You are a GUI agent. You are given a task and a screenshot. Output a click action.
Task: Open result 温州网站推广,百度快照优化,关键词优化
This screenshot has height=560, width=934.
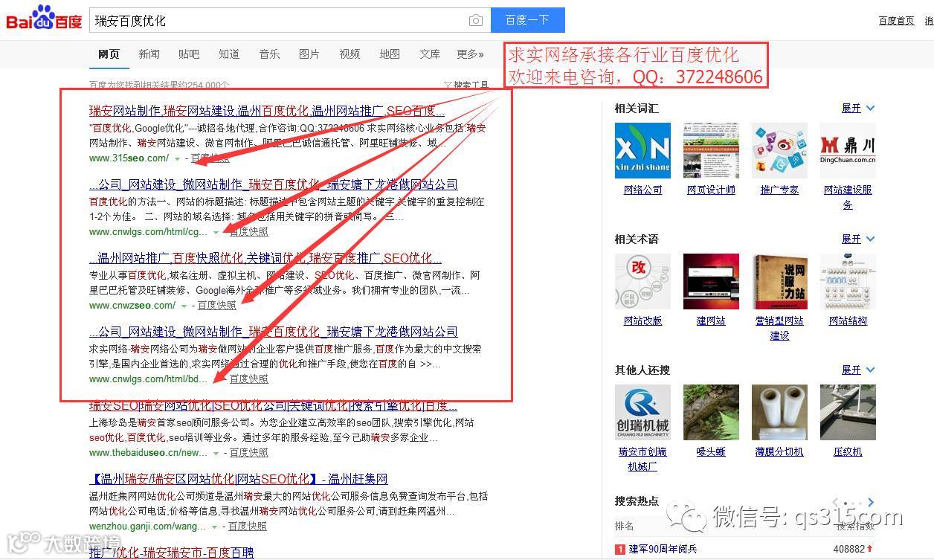point(265,258)
